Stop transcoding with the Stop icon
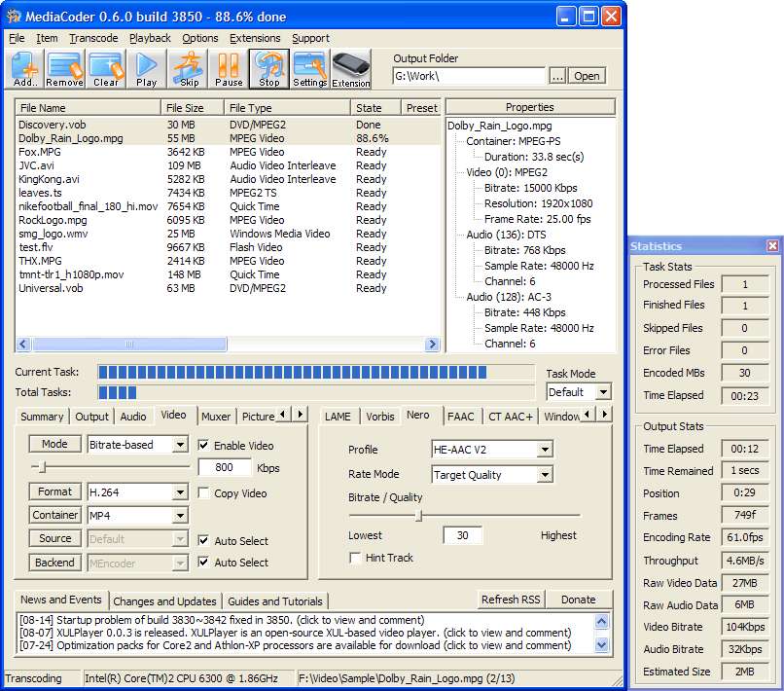The width and height of the screenshot is (784, 691). tap(269, 69)
